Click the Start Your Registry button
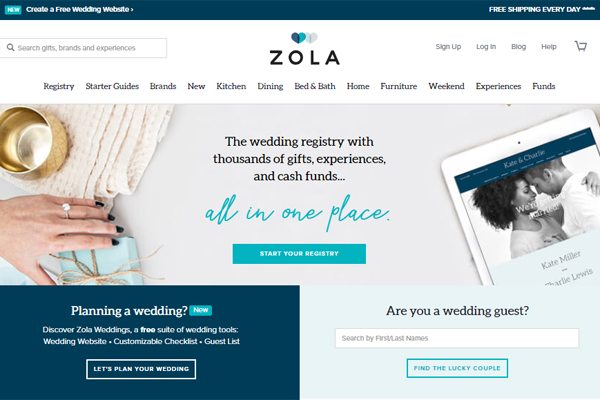 coord(299,254)
